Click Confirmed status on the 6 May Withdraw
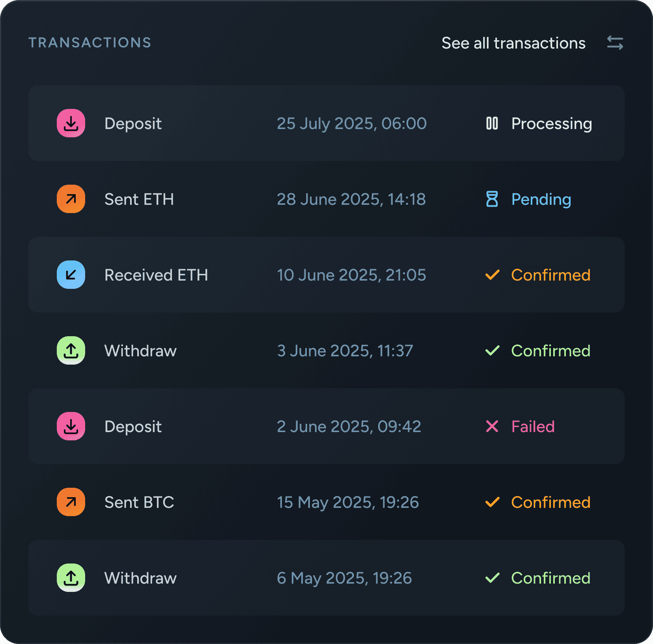This screenshot has height=644, width=653. [550, 578]
